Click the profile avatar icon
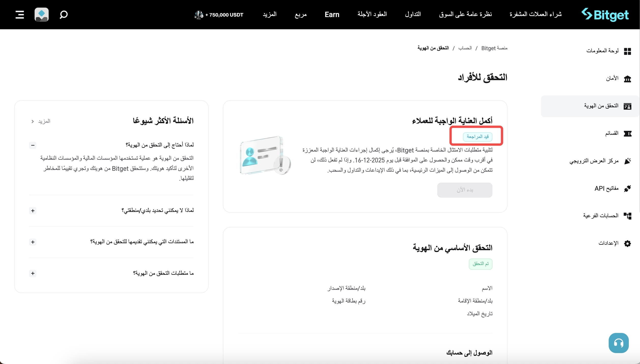The image size is (640, 364). pyautogui.click(x=41, y=15)
